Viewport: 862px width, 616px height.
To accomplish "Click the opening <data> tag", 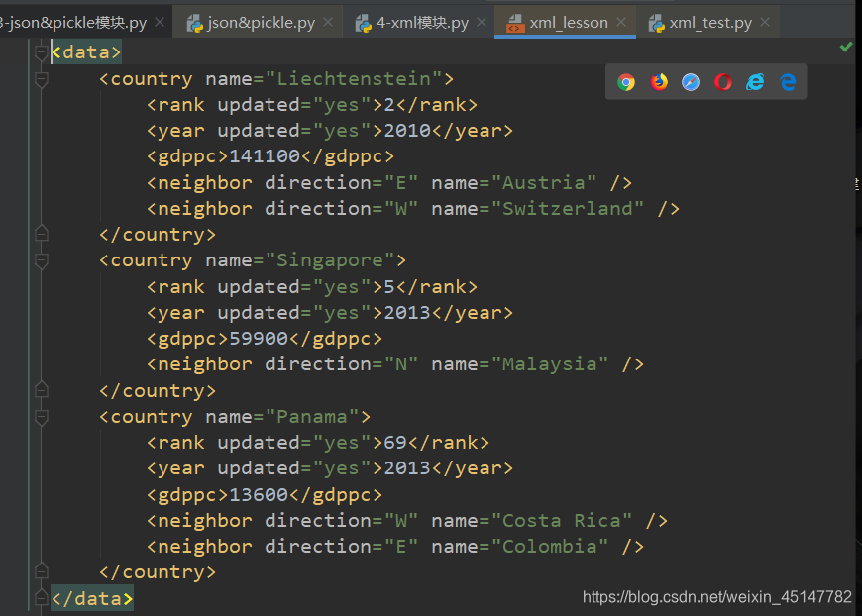I will pyautogui.click(x=86, y=52).
